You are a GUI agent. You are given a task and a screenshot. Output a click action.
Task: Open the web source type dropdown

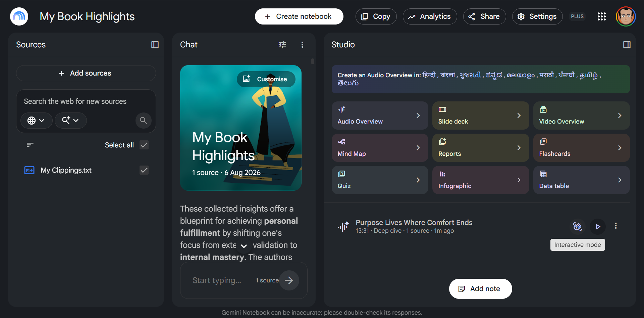coord(36,121)
